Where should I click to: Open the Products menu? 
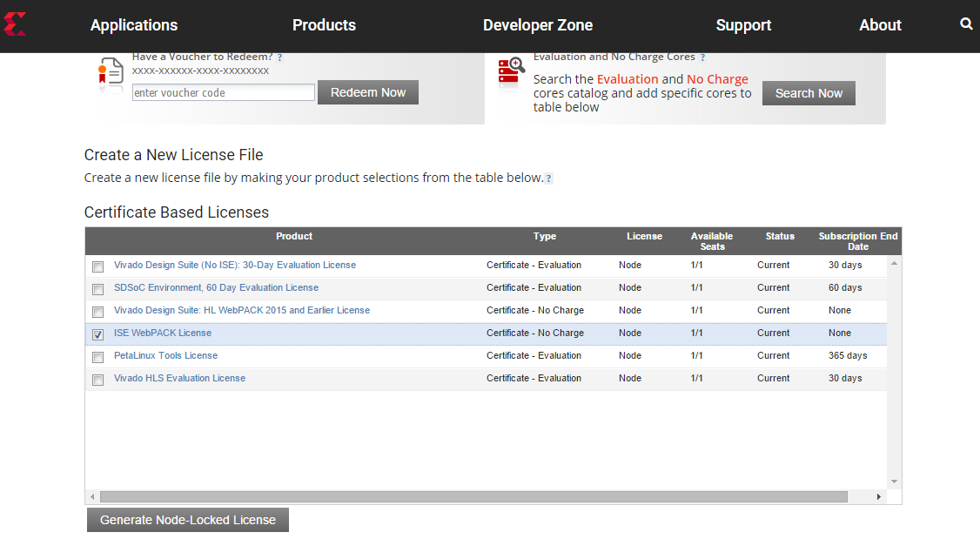click(x=324, y=25)
